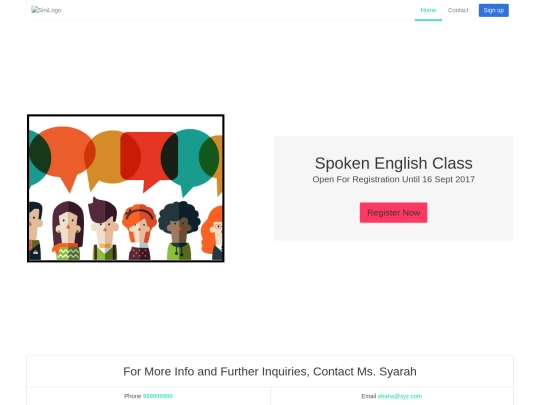
Task: Click the character with curly afro hair
Action: click(179, 230)
